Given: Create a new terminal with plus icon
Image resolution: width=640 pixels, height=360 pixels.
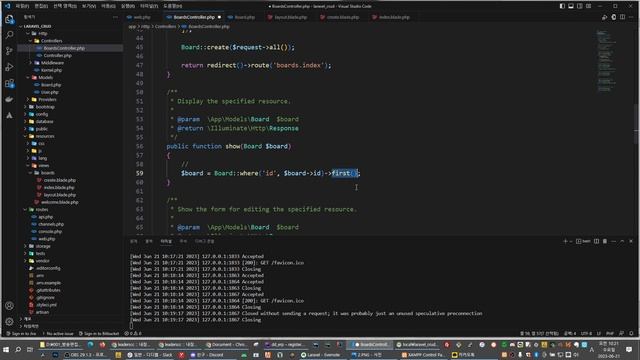Looking at the screenshot, I should pos(565,241).
